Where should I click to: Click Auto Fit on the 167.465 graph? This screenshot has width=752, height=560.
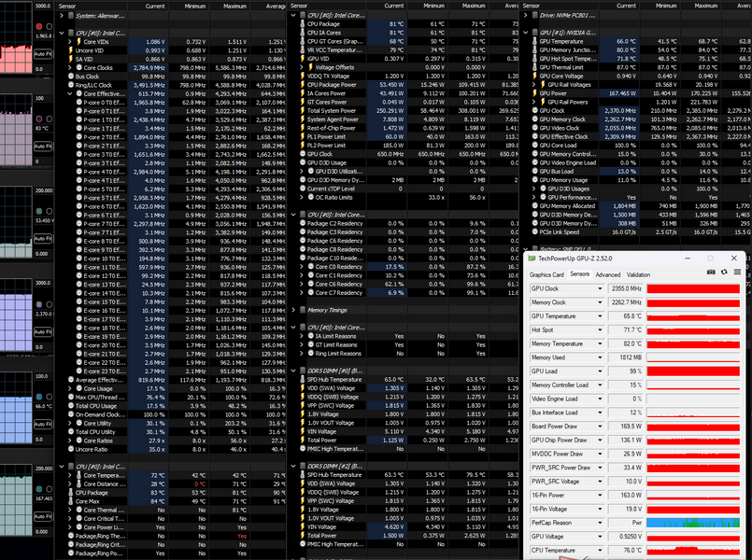(x=43, y=516)
